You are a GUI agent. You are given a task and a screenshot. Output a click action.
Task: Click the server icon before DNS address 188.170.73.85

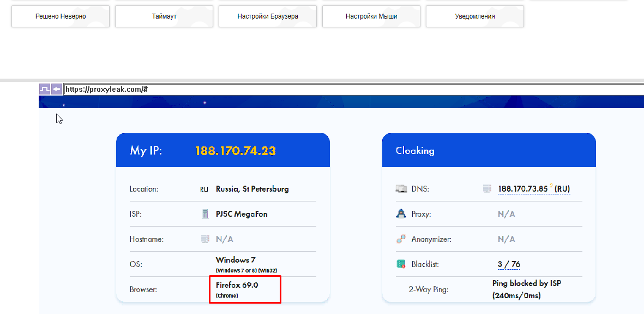487,189
